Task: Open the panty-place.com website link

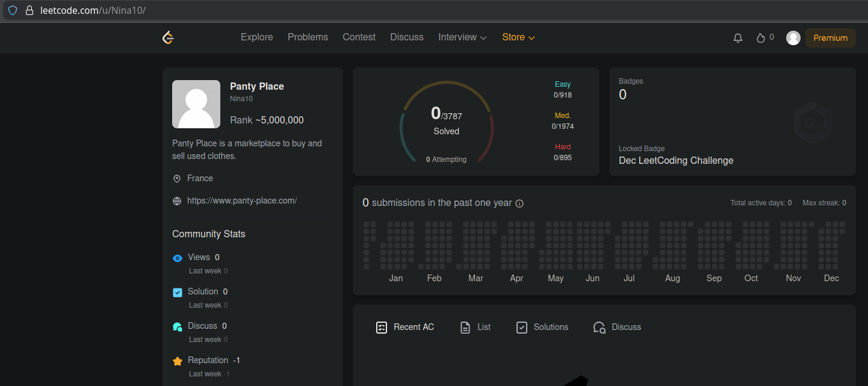Action: pyautogui.click(x=242, y=201)
